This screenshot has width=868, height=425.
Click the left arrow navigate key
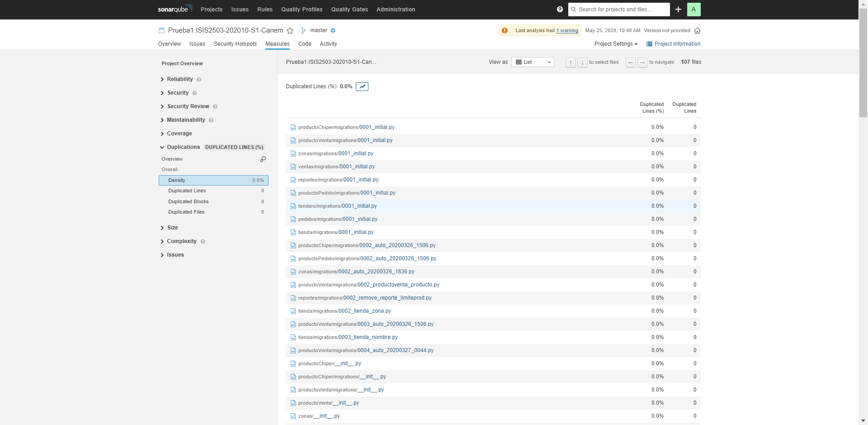pyautogui.click(x=630, y=62)
